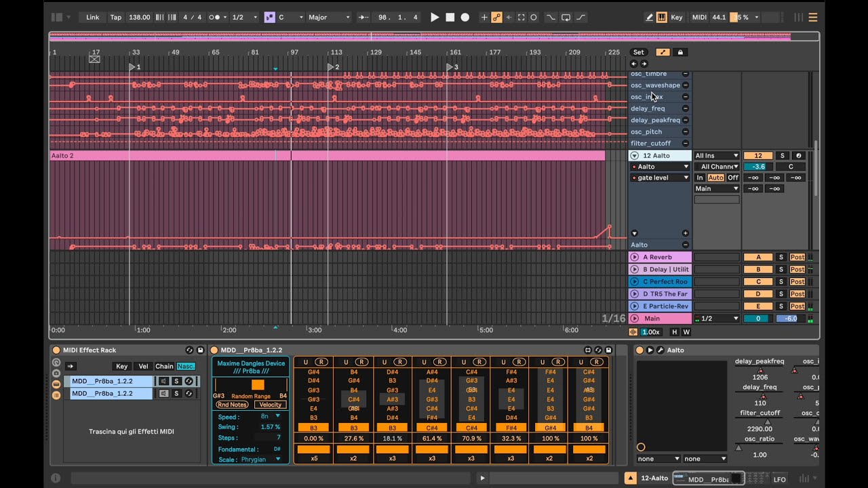Open the scale mode Major dropdown
868x488 pixels.
click(x=329, y=17)
